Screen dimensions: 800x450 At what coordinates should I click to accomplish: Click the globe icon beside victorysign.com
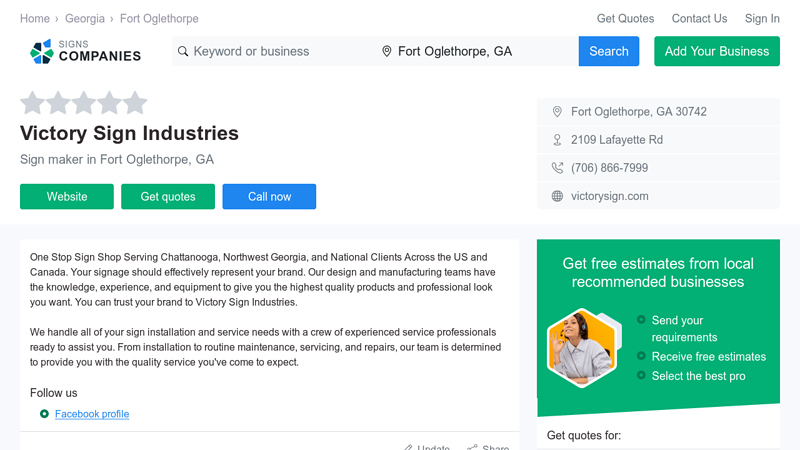pyautogui.click(x=557, y=196)
